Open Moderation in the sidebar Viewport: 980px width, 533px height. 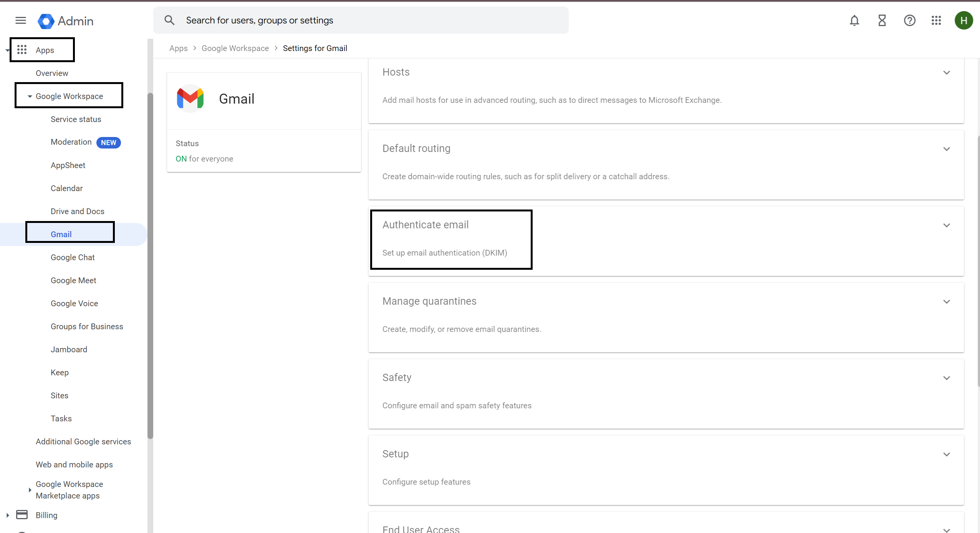tap(71, 142)
